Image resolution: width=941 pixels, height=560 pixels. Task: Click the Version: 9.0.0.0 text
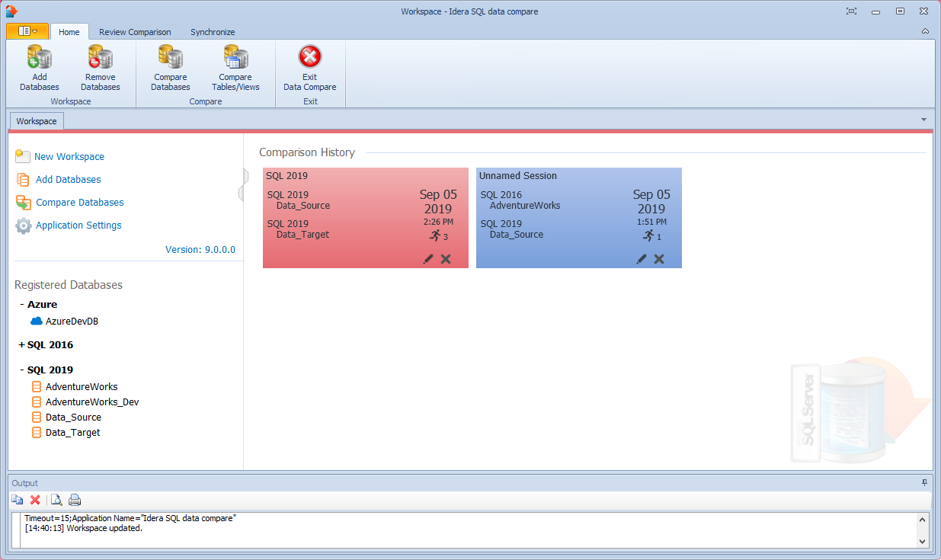pyautogui.click(x=200, y=249)
